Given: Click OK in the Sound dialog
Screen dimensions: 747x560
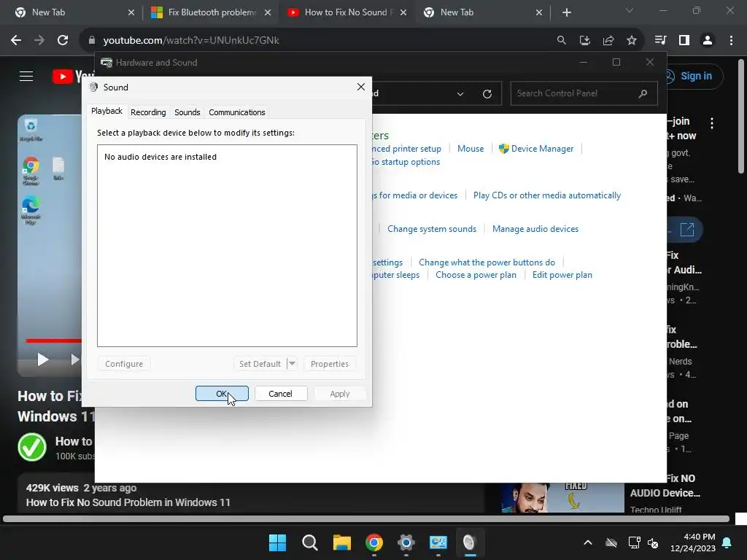Looking at the screenshot, I should 222,394.
